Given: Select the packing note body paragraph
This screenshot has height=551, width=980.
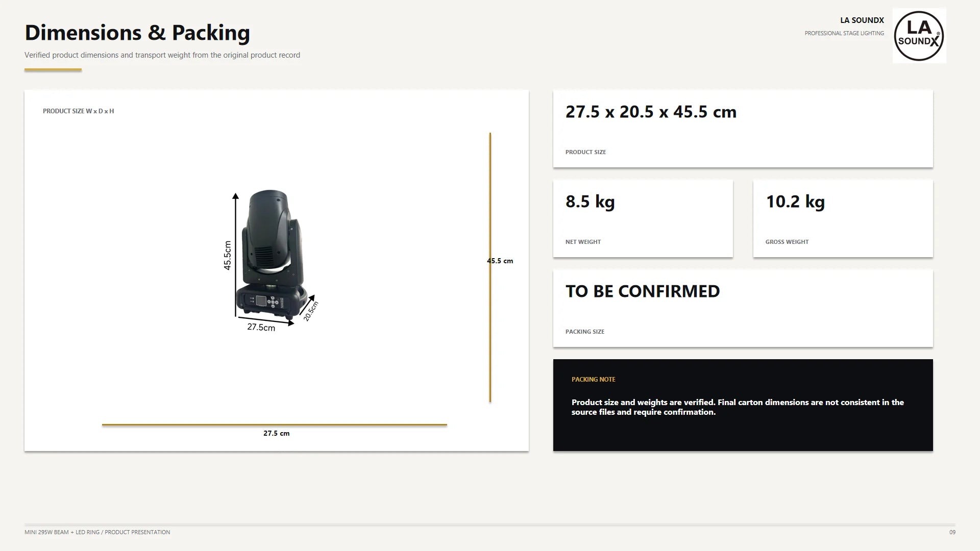Looking at the screenshot, I should tap(738, 407).
